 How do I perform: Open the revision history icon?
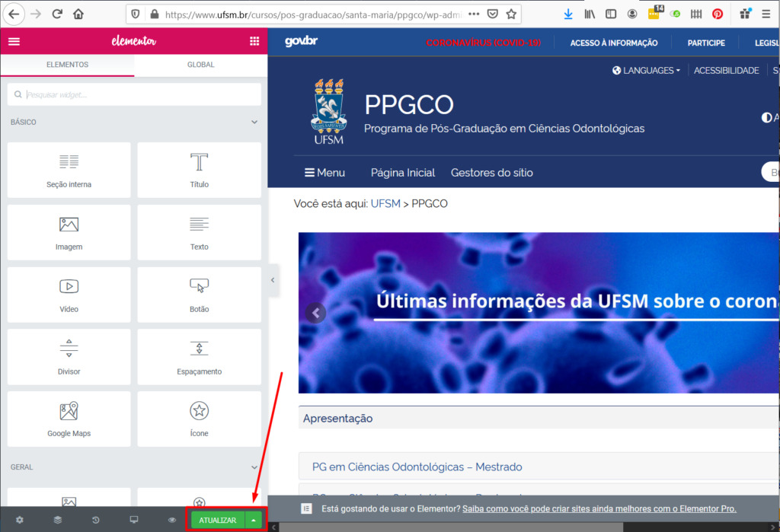[x=96, y=520]
